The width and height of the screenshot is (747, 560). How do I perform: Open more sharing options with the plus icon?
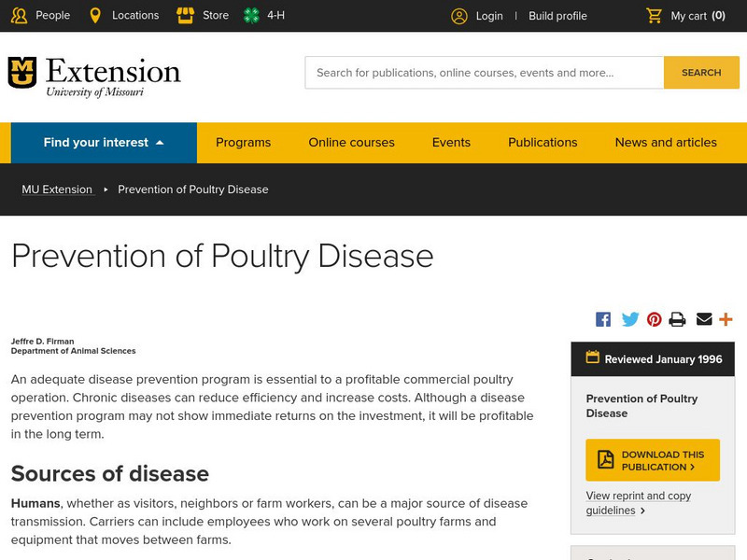click(x=726, y=318)
